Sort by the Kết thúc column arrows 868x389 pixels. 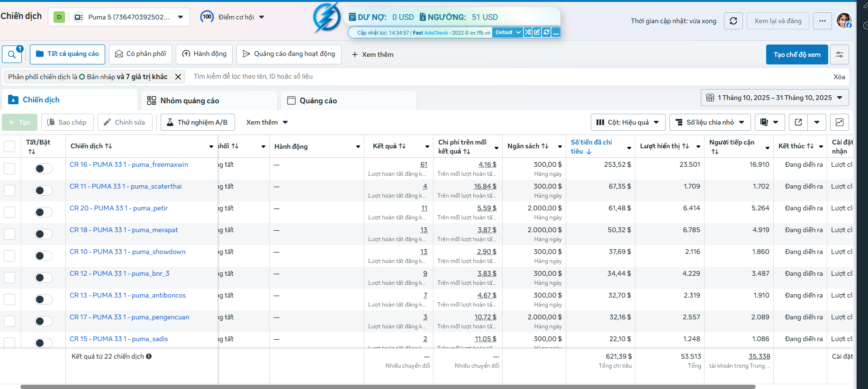pos(810,146)
